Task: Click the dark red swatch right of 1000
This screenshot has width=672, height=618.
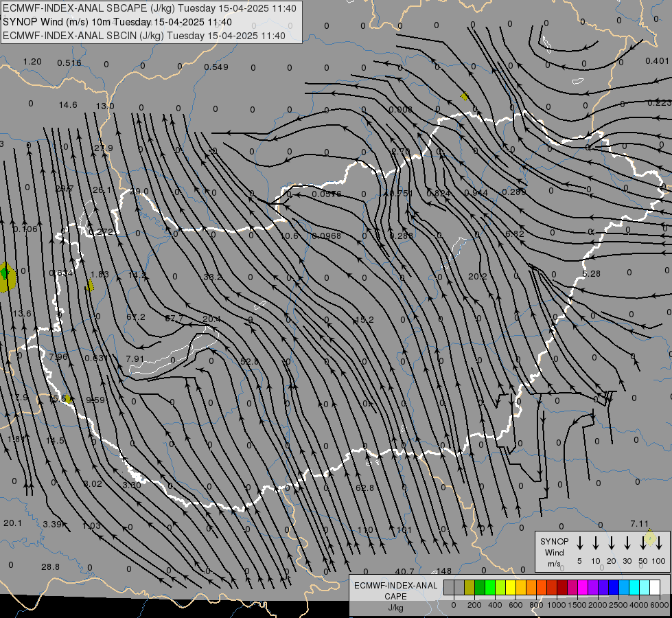Action: point(562,588)
